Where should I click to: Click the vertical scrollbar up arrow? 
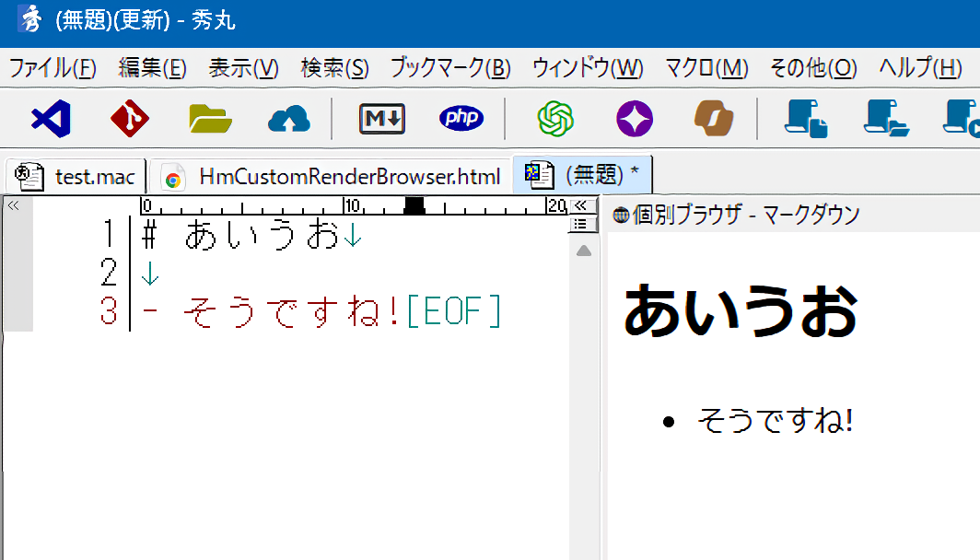pos(583,251)
